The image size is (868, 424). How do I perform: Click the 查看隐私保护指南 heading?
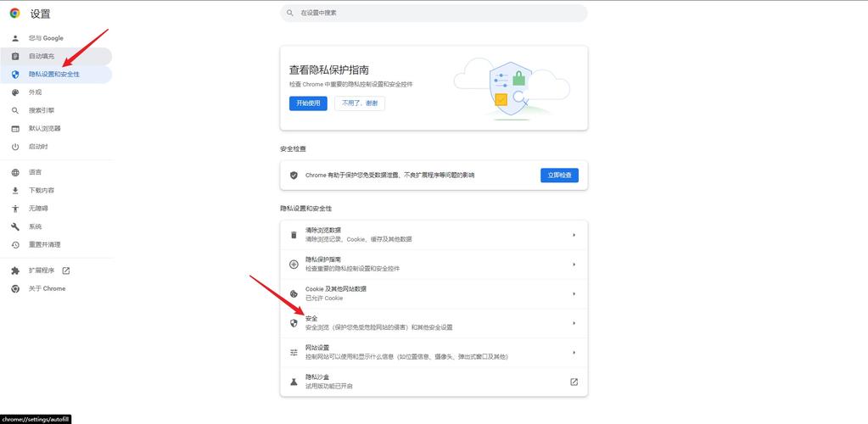click(x=329, y=70)
